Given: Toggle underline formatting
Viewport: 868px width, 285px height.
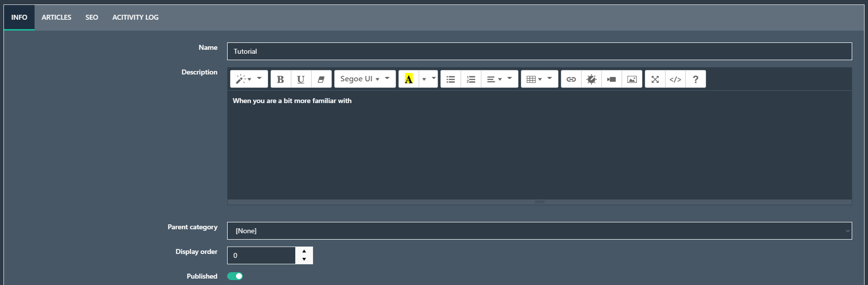Looking at the screenshot, I should pyautogui.click(x=301, y=79).
